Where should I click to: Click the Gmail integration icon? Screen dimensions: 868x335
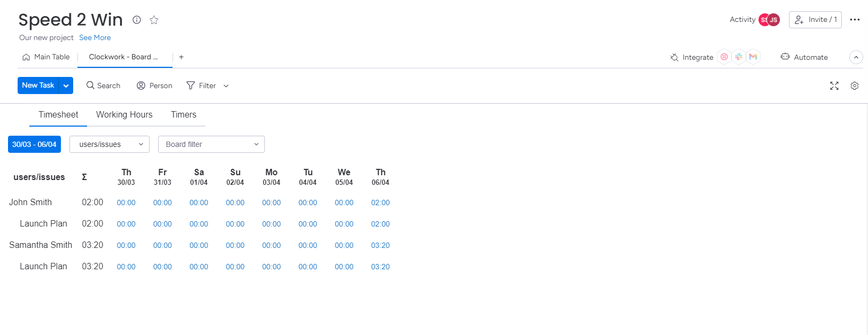tap(753, 57)
